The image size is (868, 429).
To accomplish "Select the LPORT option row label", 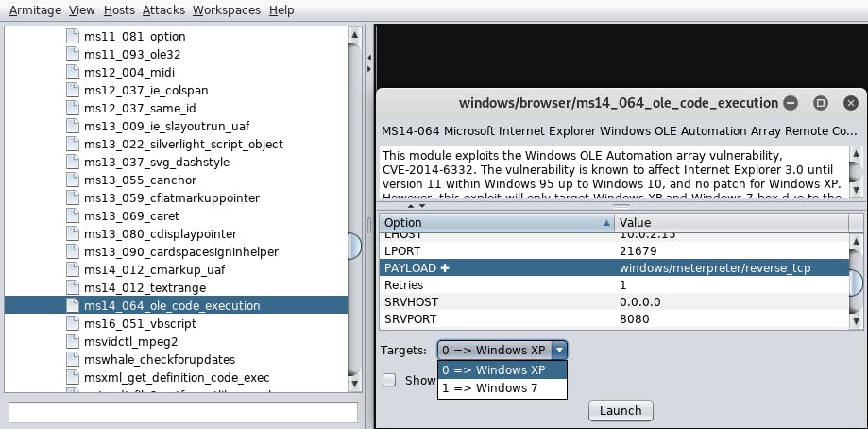I will 402,250.
